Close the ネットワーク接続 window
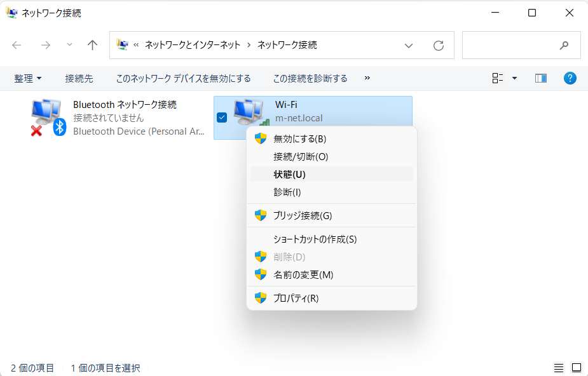This screenshot has height=376, width=588. coord(570,13)
